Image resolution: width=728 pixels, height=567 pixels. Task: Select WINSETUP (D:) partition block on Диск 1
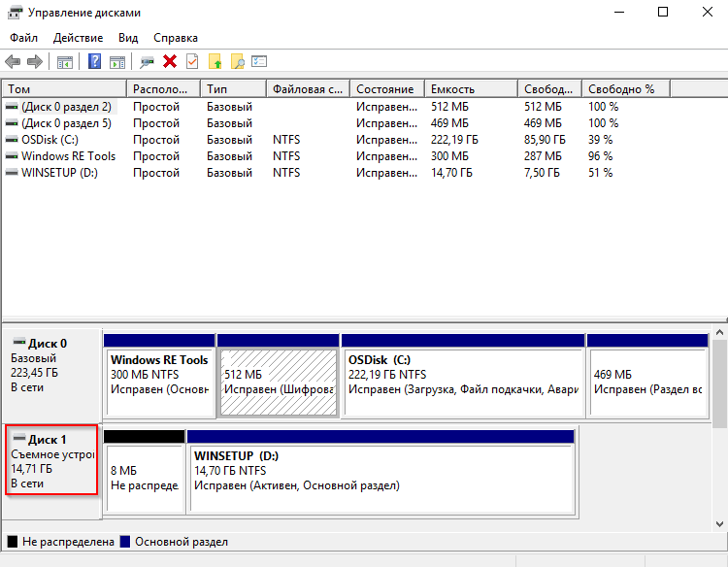(381, 472)
